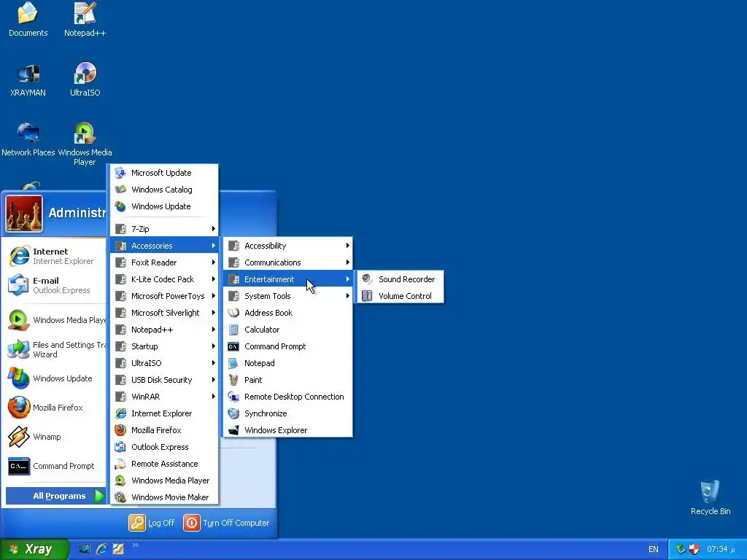
Task: Expand the Communications submenu arrow
Action: coord(348,262)
